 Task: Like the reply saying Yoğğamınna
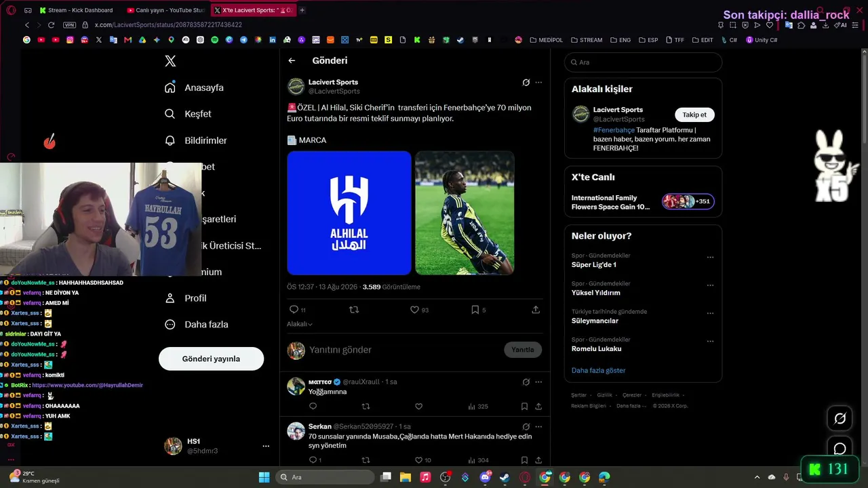click(x=418, y=407)
